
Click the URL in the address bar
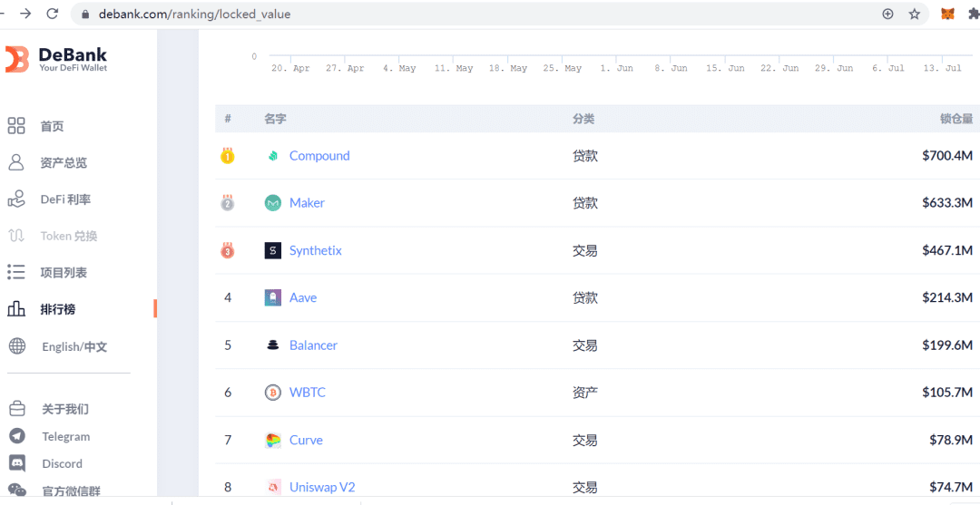(194, 14)
